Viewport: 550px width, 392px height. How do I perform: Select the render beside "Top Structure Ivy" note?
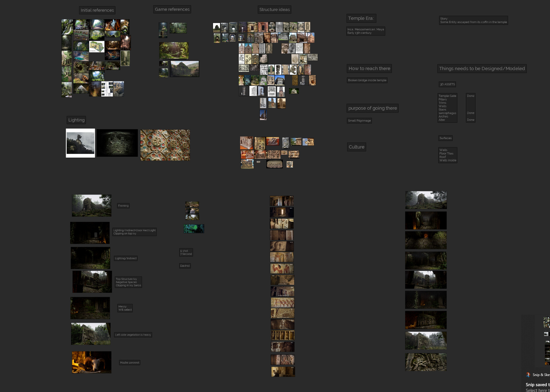tap(92, 282)
